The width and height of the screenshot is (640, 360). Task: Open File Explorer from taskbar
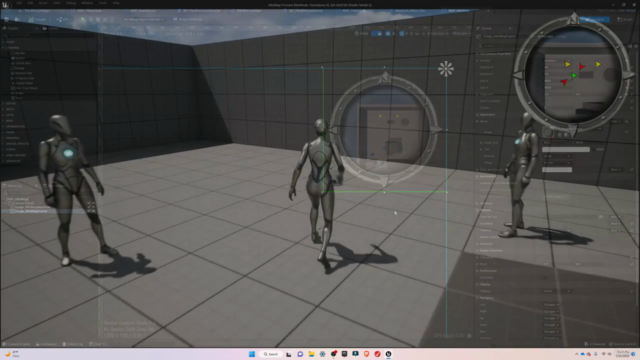[311, 354]
